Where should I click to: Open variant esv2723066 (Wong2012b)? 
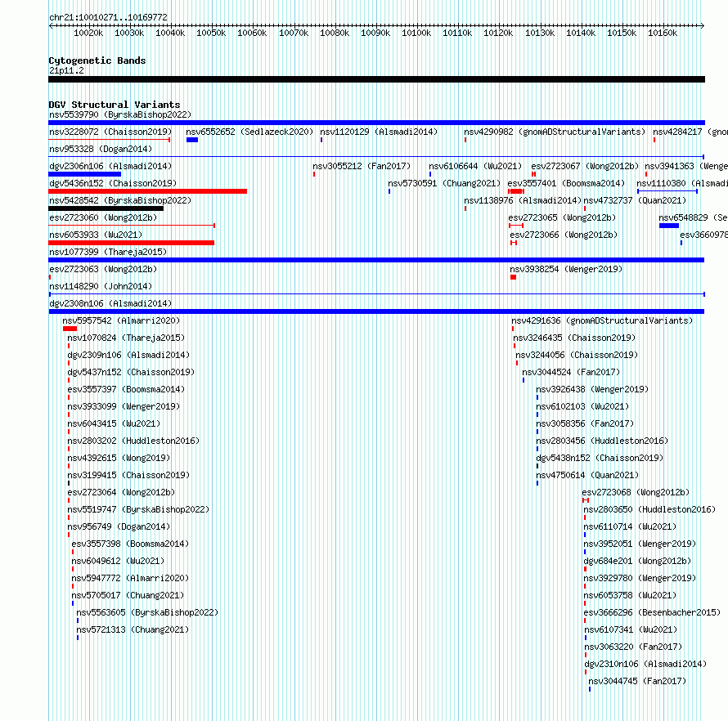tap(564, 235)
